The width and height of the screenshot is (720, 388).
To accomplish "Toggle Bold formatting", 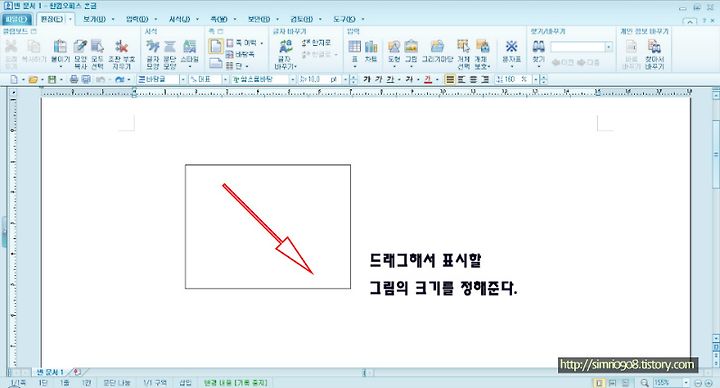I will pos(366,79).
